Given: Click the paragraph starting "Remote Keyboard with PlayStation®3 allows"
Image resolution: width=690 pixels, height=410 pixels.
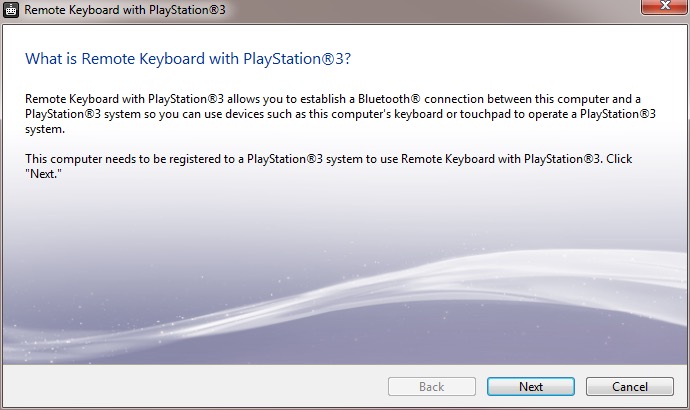Looking at the screenshot, I should click(340, 113).
